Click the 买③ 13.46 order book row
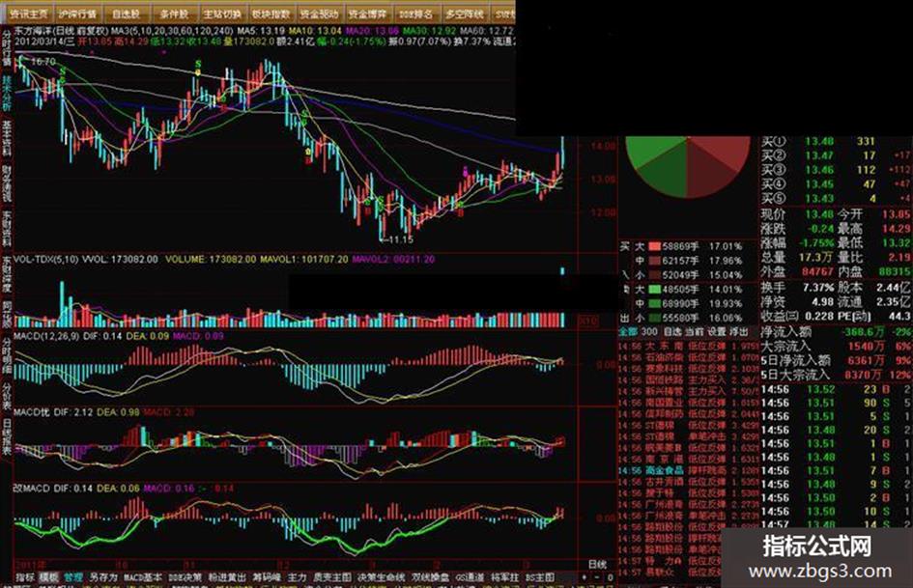Image resolution: width=913 pixels, height=588 pixels. pos(836,169)
